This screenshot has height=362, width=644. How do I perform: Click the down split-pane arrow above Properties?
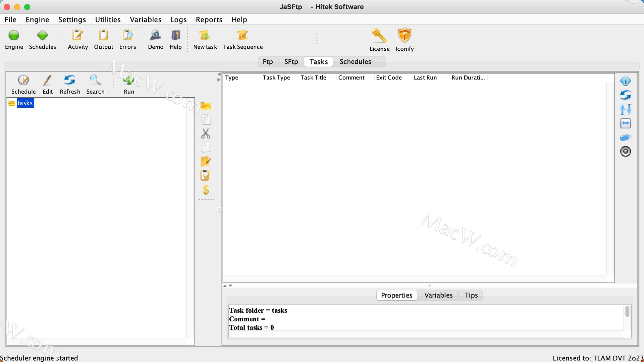230,286
